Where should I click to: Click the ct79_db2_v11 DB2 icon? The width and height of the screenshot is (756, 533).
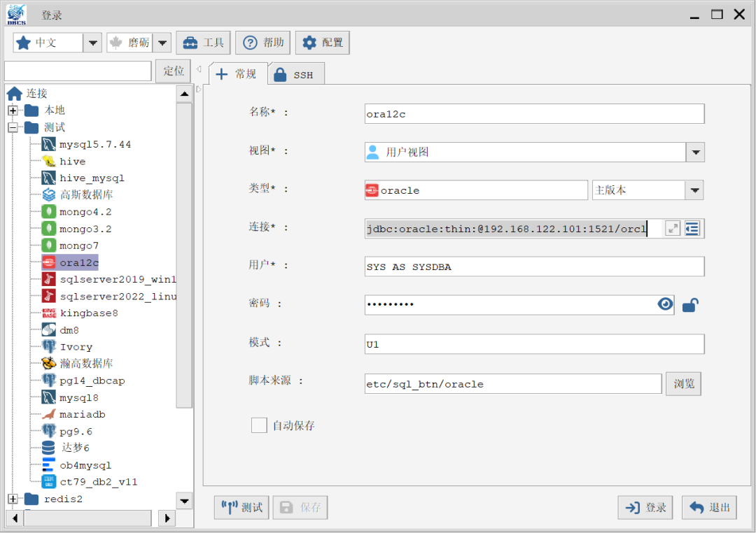(49, 481)
